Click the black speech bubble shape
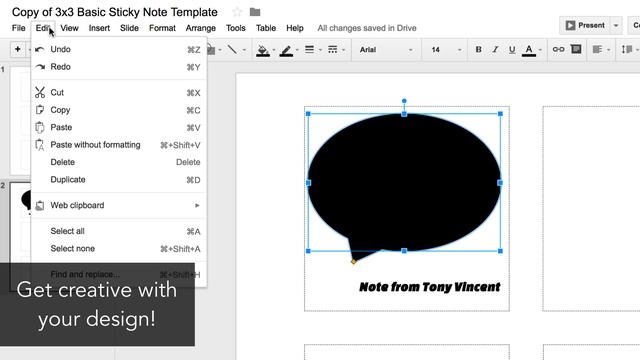 (404, 182)
